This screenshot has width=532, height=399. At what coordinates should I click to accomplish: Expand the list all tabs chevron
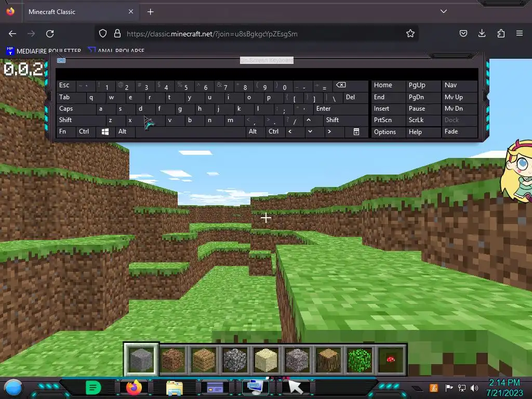(x=444, y=11)
